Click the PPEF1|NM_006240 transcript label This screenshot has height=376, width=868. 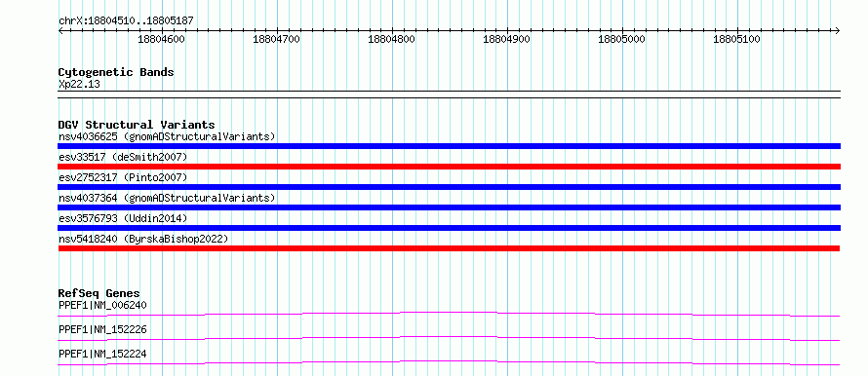102,305
